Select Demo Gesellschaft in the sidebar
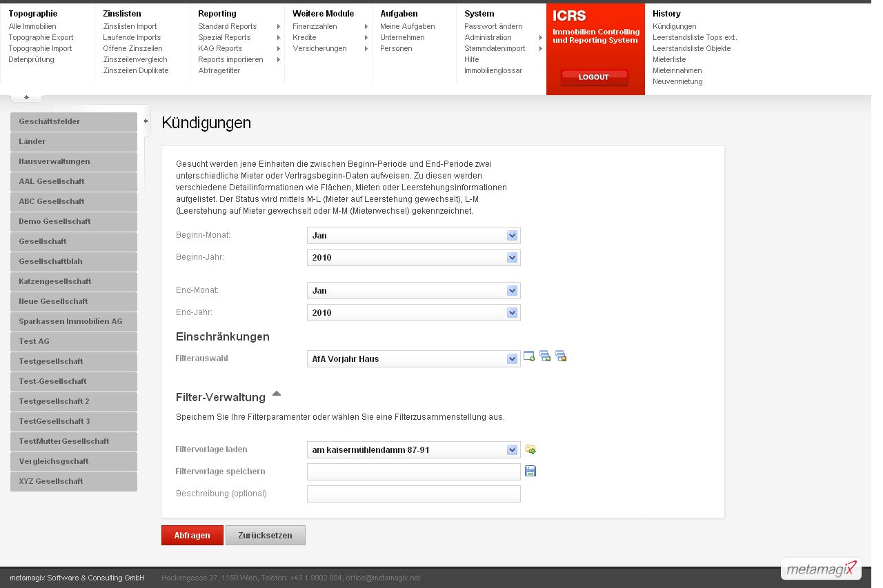Screen dimensions: 883x588 (x=74, y=221)
